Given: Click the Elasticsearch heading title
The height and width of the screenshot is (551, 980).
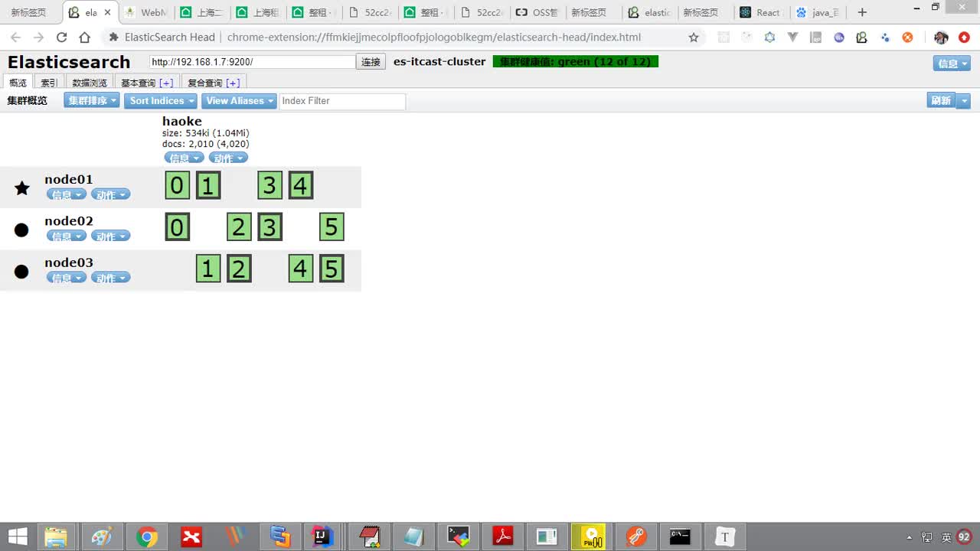Looking at the screenshot, I should coord(69,62).
